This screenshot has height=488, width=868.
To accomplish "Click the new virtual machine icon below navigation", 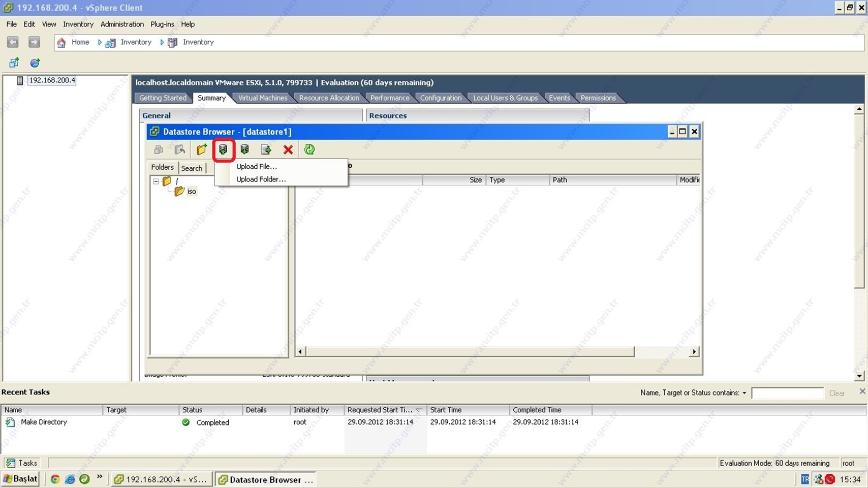I will [x=14, y=63].
